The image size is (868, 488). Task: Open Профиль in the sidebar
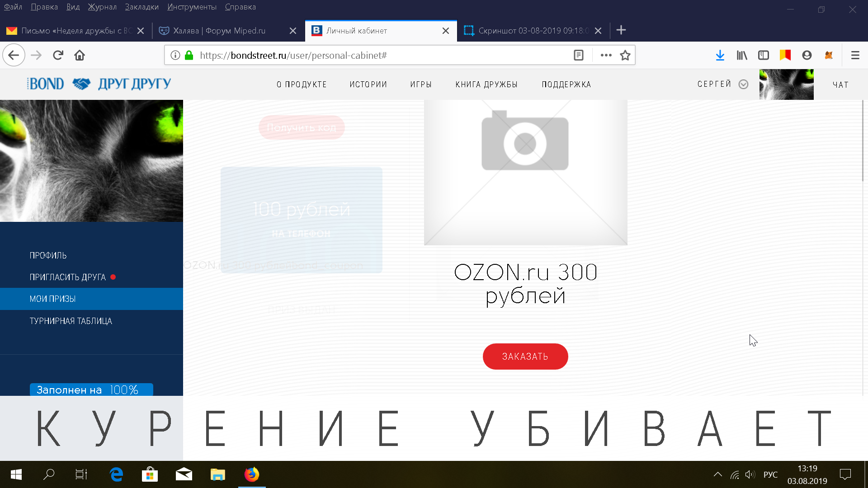point(48,255)
